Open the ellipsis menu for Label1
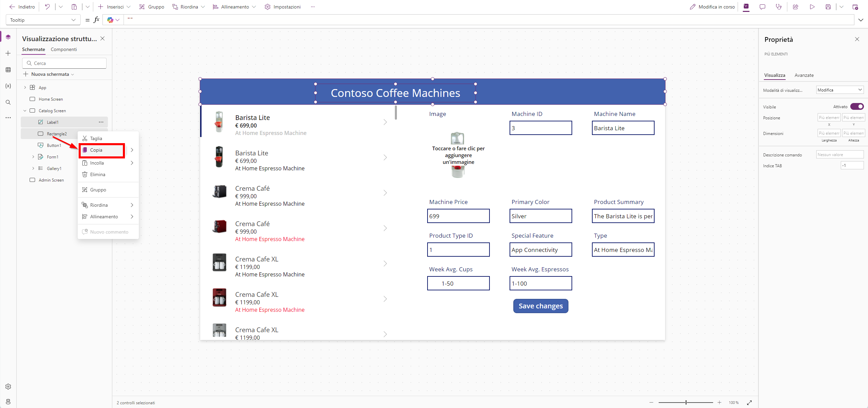This screenshot has width=868, height=408. (101, 122)
